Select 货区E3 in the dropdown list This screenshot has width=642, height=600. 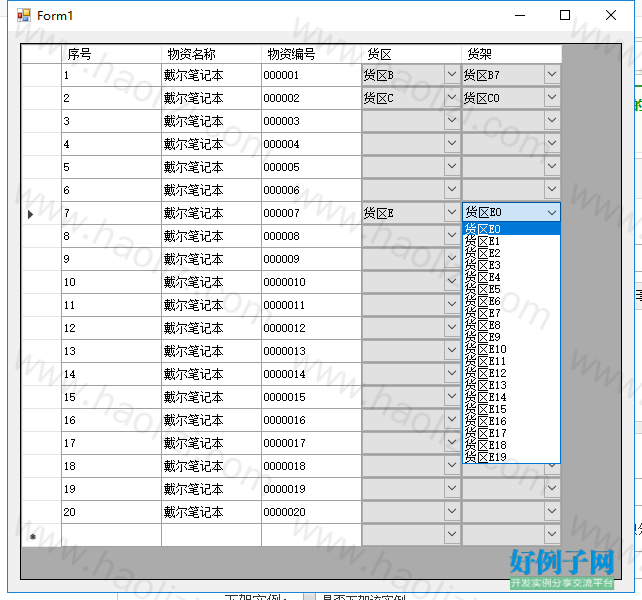(x=511, y=265)
